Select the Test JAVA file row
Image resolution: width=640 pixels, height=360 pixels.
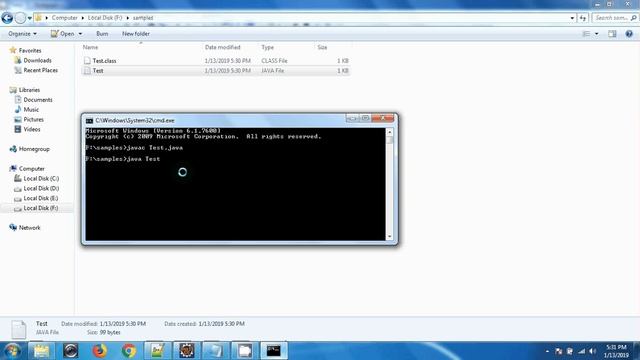[x=216, y=71]
